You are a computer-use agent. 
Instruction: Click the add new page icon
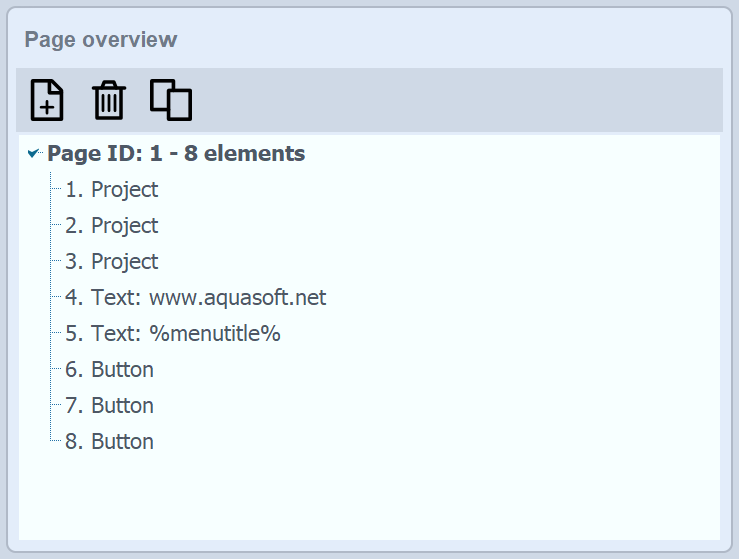point(47,100)
